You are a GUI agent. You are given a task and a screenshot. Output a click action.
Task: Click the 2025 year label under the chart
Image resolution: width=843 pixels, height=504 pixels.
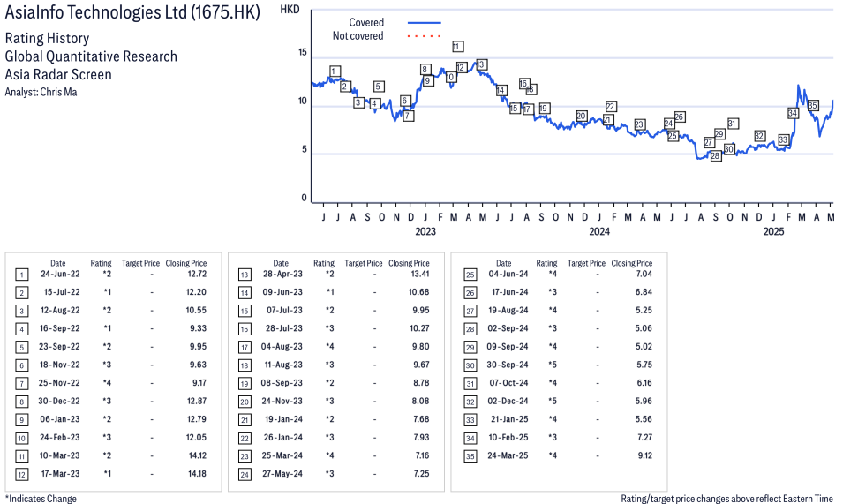[x=773, y=231]
